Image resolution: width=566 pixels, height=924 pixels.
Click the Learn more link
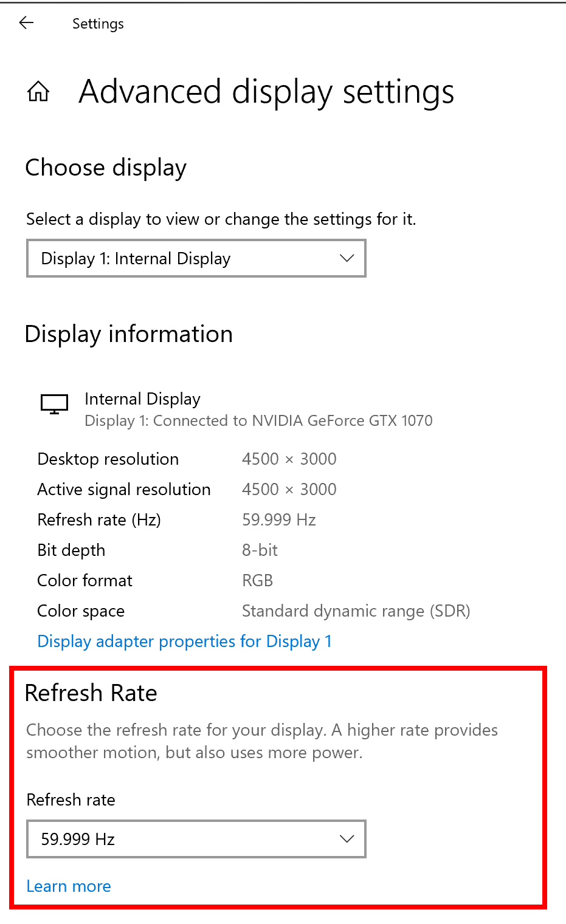pyautogui.click(x=68, y=886)
